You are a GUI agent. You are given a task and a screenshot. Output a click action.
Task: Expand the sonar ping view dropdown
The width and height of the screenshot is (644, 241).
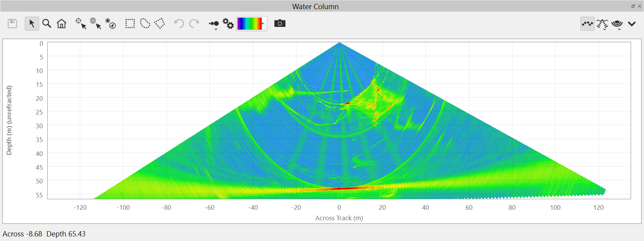(x=617, y=24)
